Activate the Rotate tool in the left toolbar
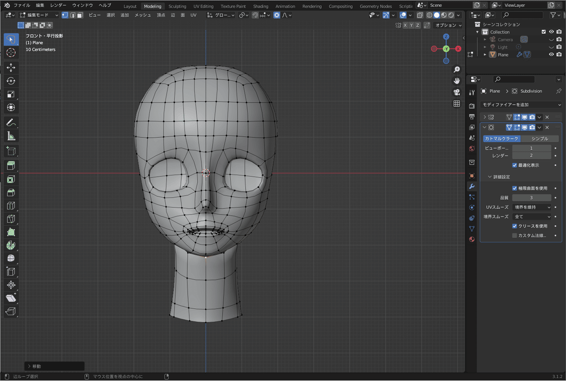566x392 pixels. 11,81
